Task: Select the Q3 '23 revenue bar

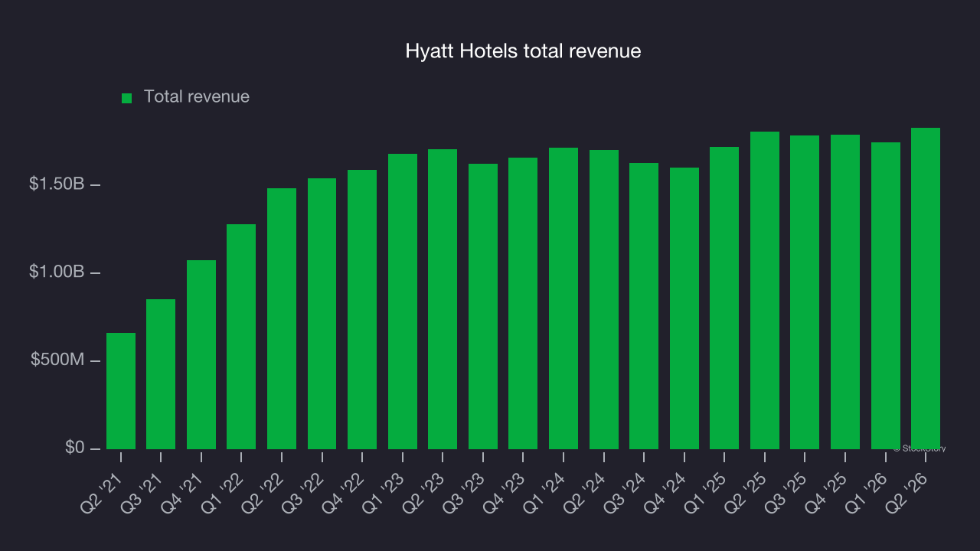Action: (483, 306)
